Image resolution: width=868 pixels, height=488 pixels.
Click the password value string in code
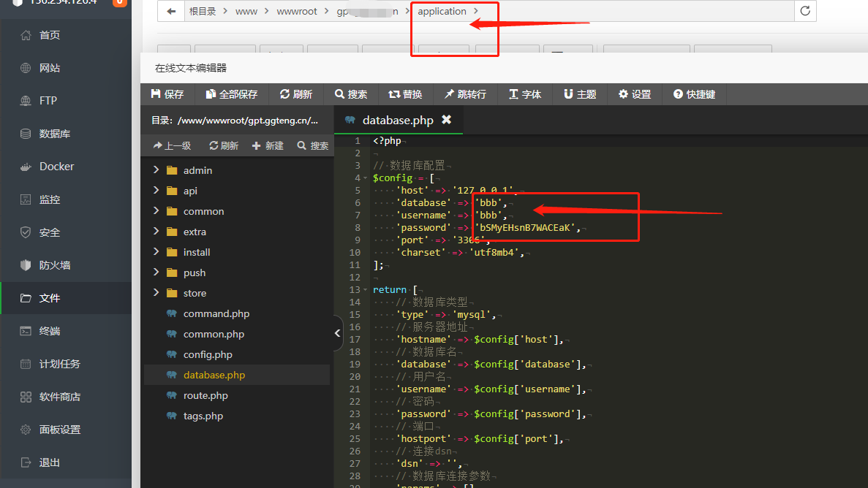point(525,227)
